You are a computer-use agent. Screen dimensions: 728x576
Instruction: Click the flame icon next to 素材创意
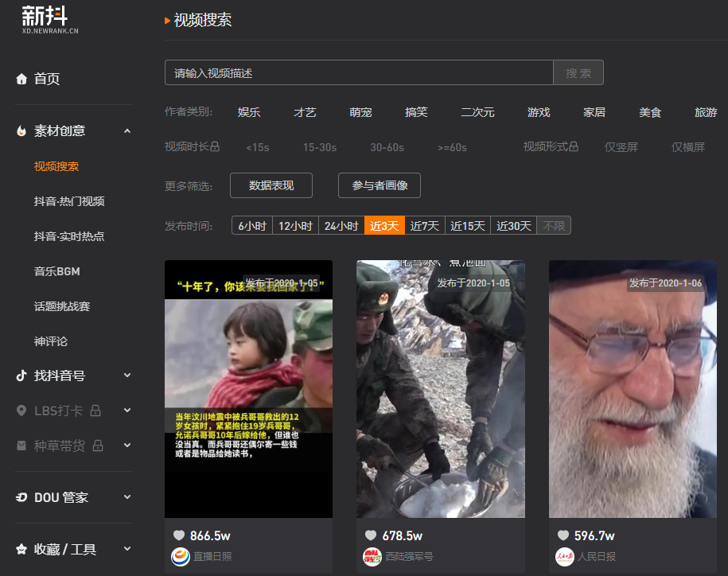click(22, 130)
